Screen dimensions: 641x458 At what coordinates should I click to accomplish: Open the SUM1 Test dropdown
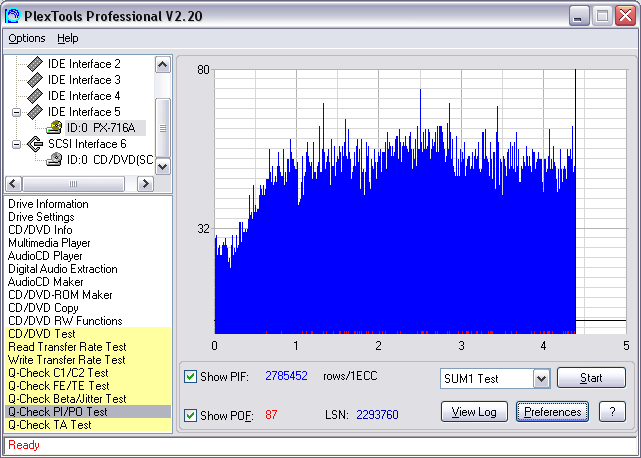541,378
